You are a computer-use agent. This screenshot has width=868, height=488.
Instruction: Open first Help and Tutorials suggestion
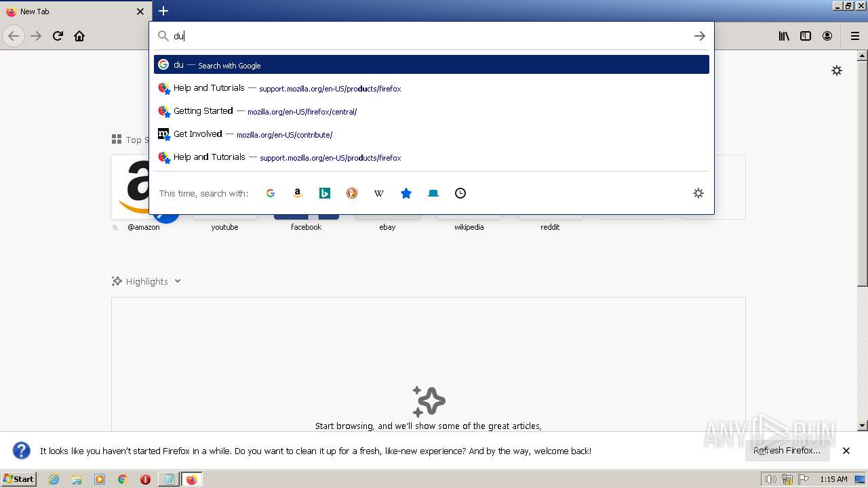click(431, 88)
